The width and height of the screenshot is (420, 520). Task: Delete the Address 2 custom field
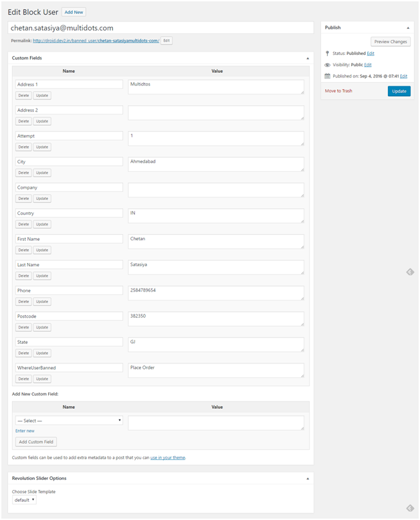pos(23,121)
